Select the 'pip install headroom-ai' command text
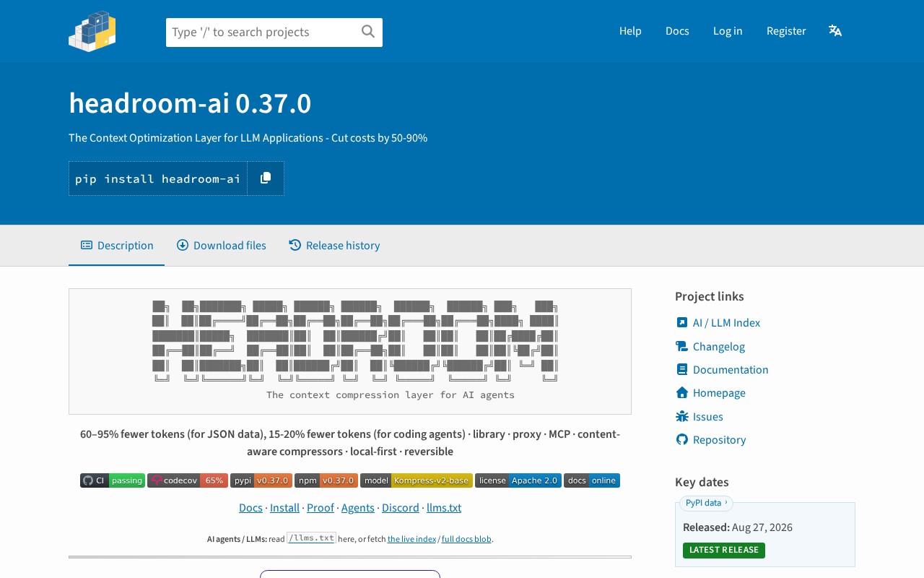 [x=158, y=178]
